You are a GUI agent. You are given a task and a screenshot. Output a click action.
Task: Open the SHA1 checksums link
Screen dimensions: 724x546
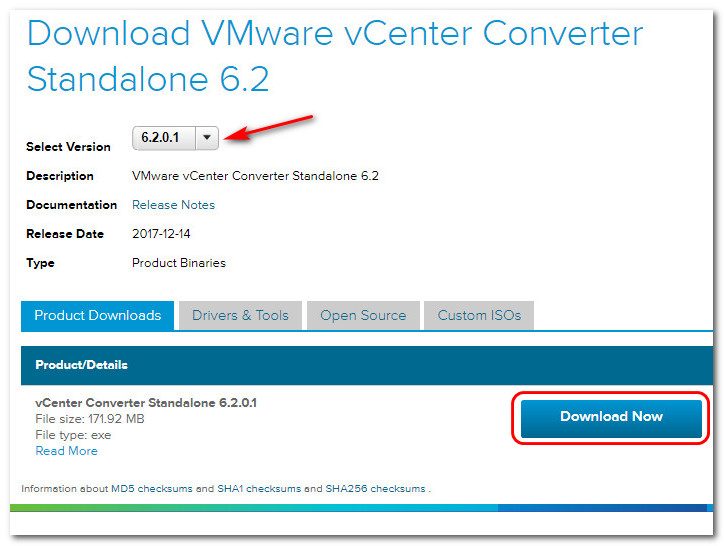pyautogui.click(x=259, y=489)
